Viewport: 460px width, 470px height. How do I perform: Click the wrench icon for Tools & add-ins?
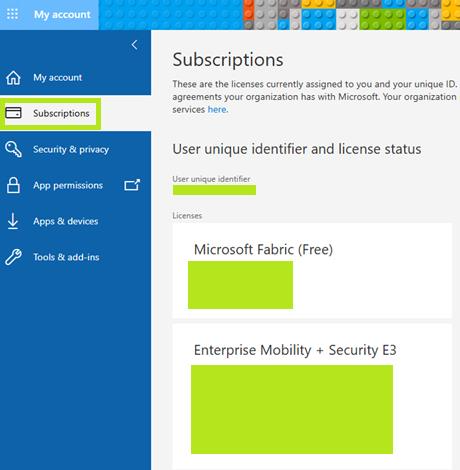pyautogui.click(x=13, y=257)
